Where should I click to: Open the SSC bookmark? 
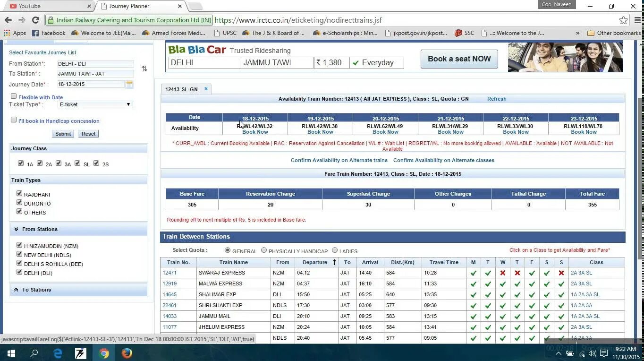coord(464,33)
